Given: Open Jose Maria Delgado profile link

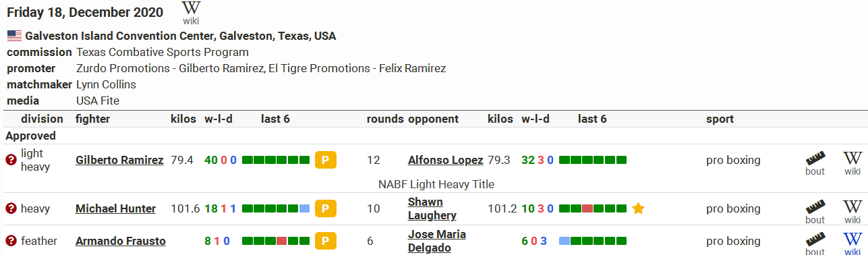Looking at the screenshot, I should click(x=437, y=241).
